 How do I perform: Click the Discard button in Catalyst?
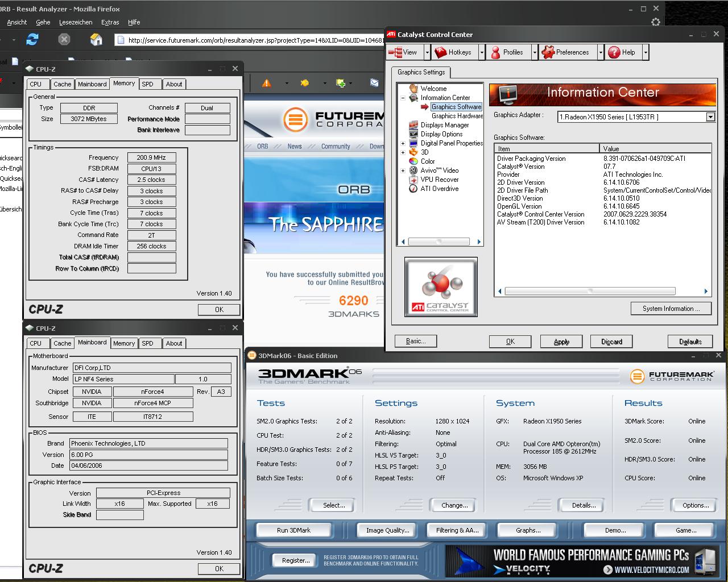click(611, 342)
